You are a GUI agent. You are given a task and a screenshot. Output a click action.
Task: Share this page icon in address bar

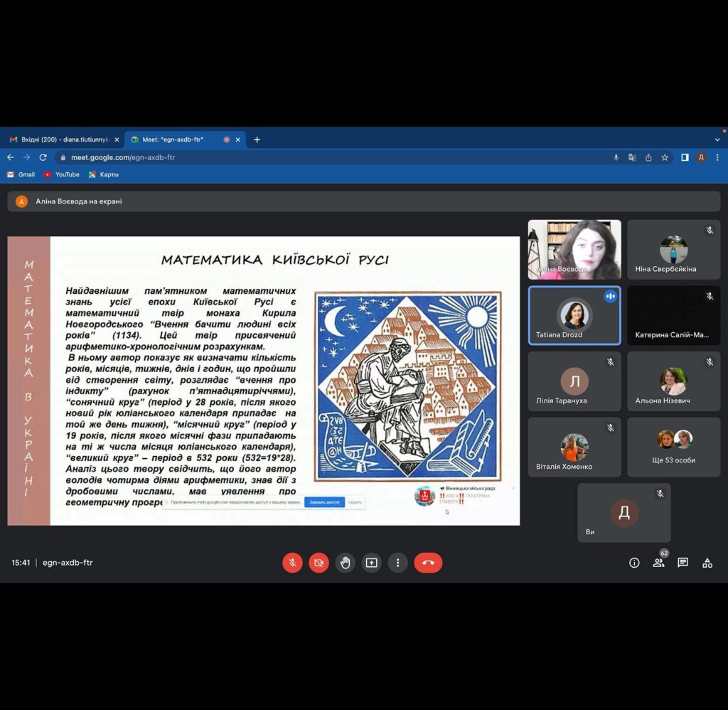[x=648, y=157]
